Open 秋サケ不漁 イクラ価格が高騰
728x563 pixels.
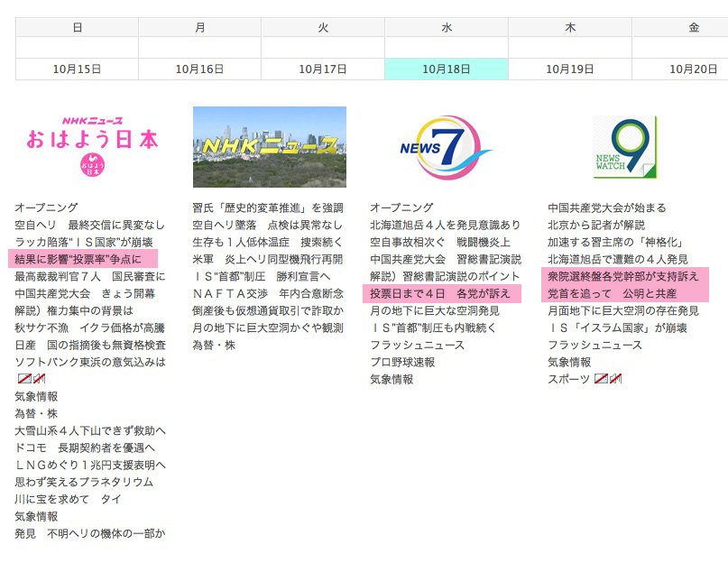click(89, 328)
